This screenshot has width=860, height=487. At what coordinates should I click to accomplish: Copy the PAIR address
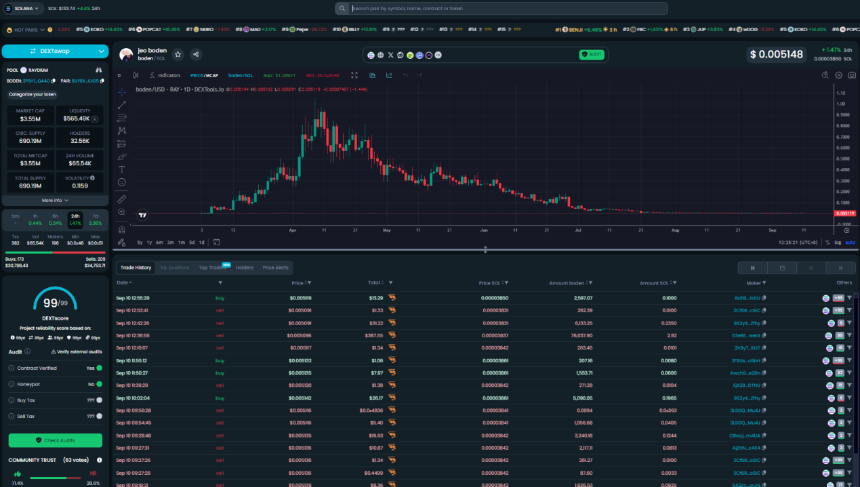[102, 81]
